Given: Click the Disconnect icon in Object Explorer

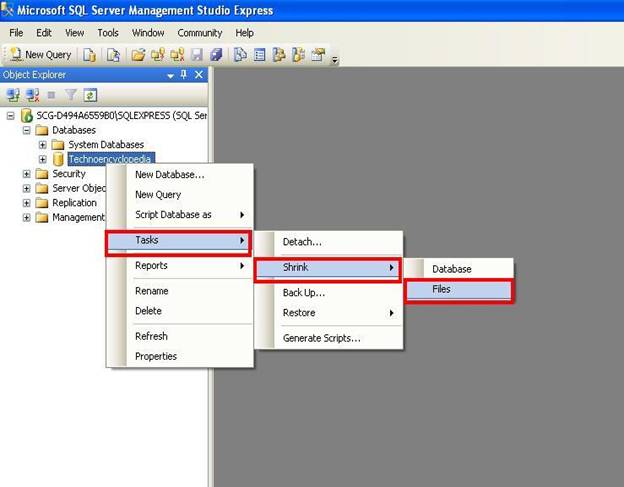Looking at the screenshot, I should pos(33,95).
